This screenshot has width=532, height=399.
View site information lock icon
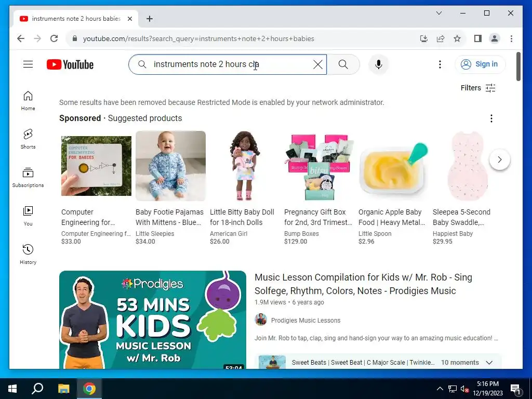click(75, 38)
